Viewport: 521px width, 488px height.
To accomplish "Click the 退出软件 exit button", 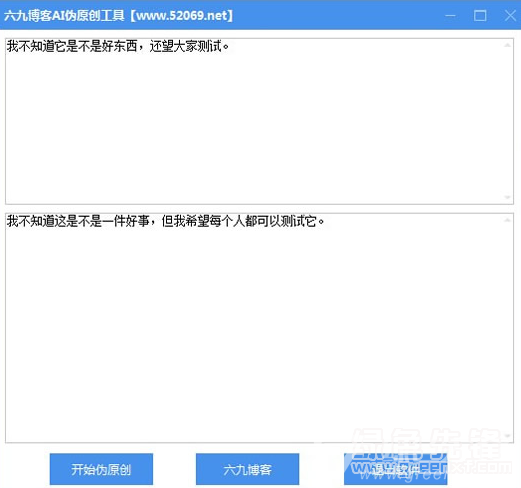I will 396,469.
